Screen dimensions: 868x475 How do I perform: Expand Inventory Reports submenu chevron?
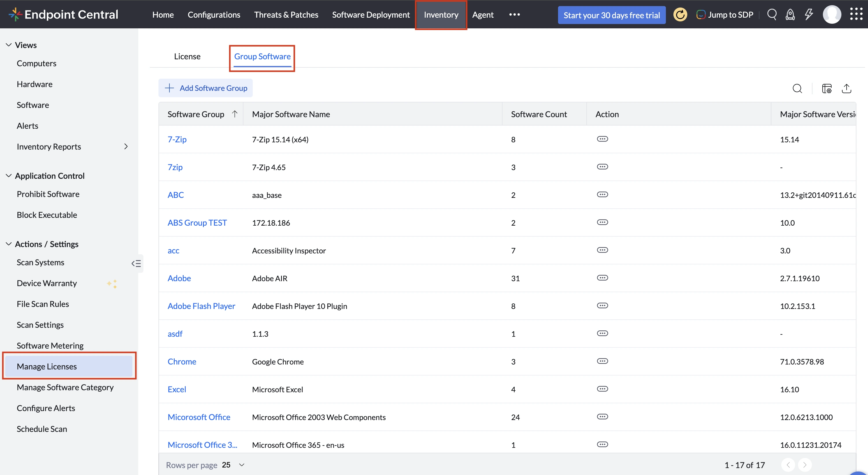coord(126,146)
